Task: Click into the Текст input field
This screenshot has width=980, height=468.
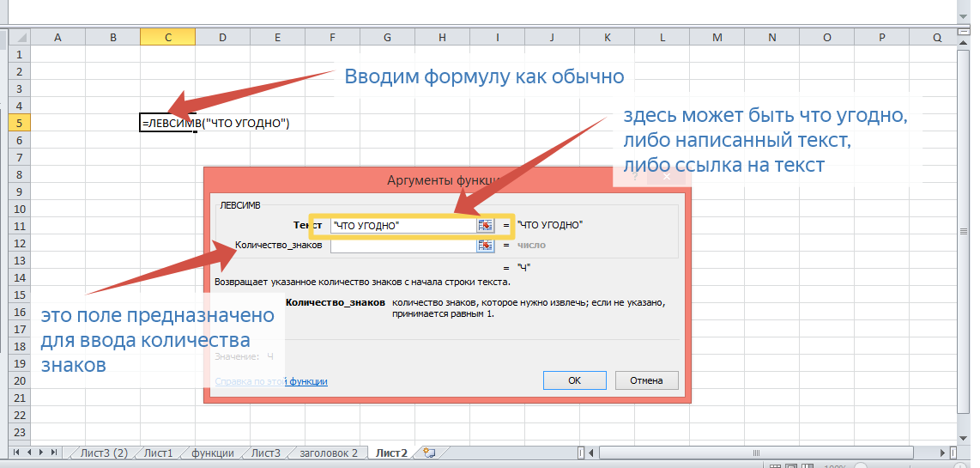Action: [403, 225]
